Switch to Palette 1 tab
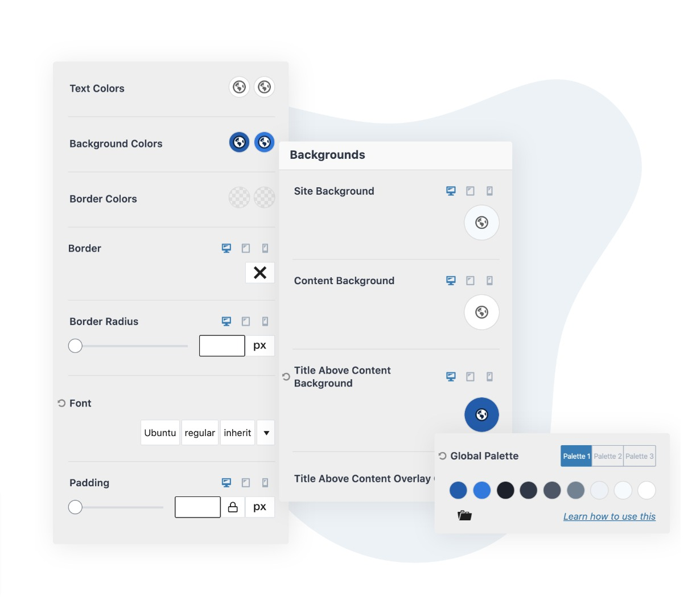This screenshot has width=692, height=616. coord(576,456)
